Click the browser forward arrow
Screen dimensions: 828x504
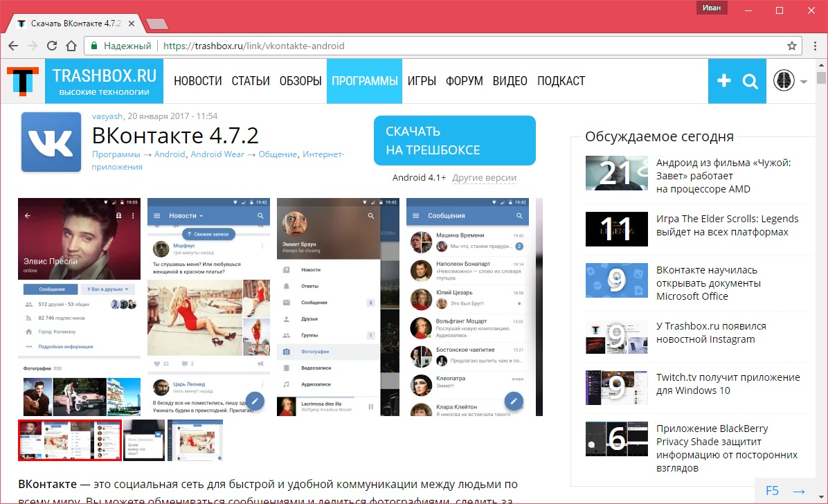pyautogui.click(x=33, y=46)
